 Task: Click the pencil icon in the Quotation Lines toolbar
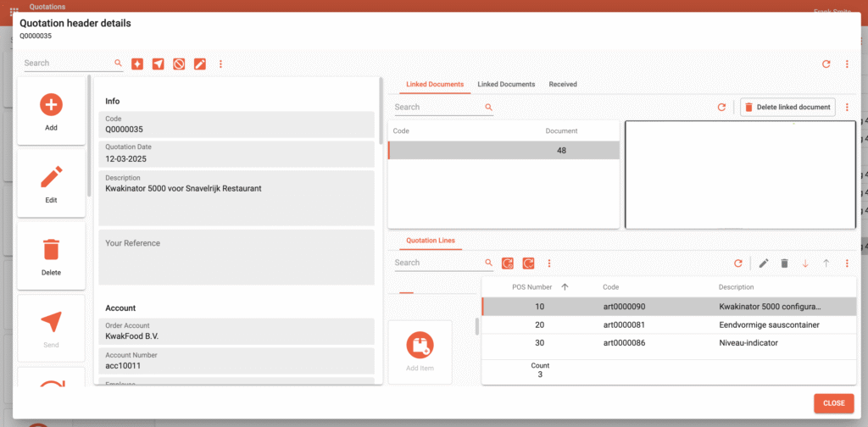[x=764, y=263]
